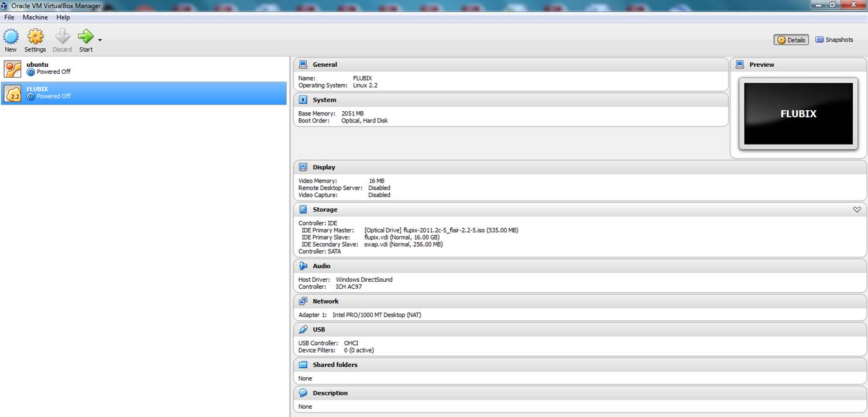The width and height of the screenshot is (868, 417).
Task: Click the USB plug icon
Action: [303, 329]
